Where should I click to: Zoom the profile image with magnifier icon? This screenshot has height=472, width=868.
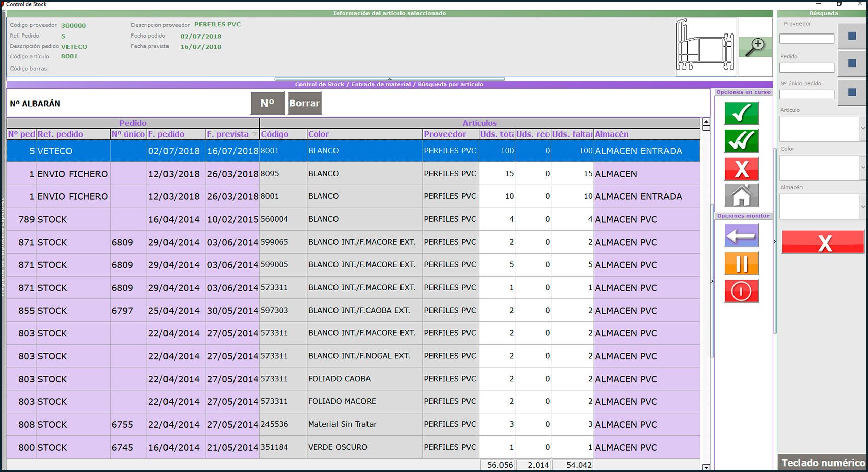tap(755, 47)
